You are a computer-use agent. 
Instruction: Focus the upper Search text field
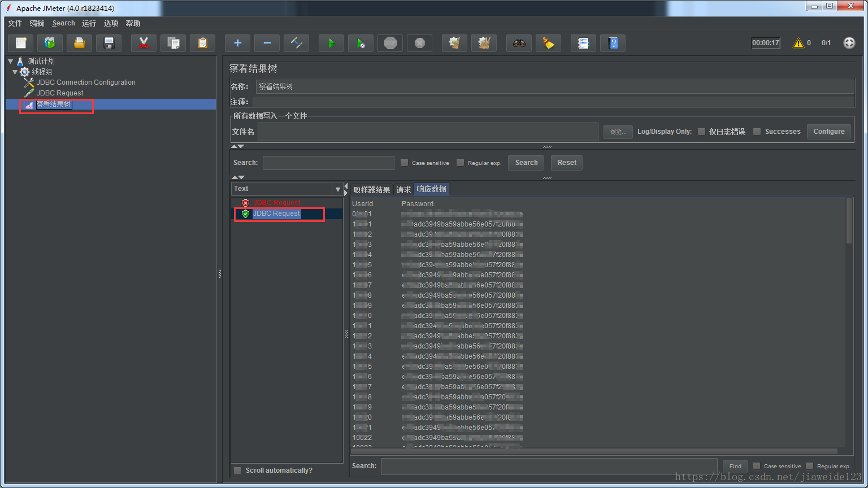(x=328, y=163)
